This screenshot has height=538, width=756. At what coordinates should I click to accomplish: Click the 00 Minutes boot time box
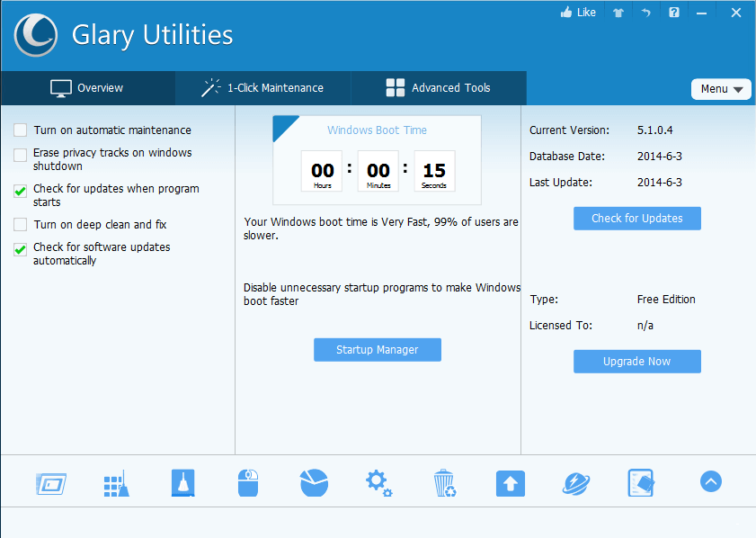378,171
